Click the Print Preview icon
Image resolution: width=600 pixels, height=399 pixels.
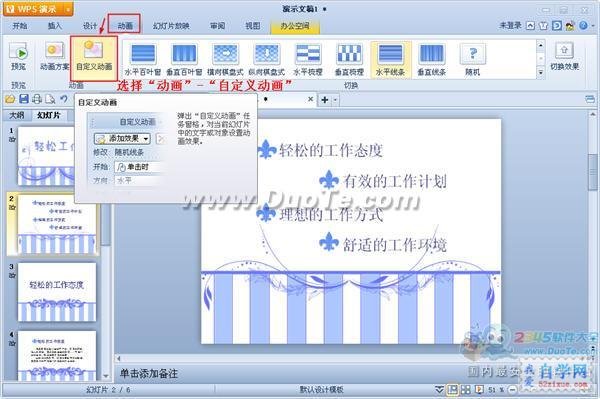pyautogui.click(x=50, y=99)
